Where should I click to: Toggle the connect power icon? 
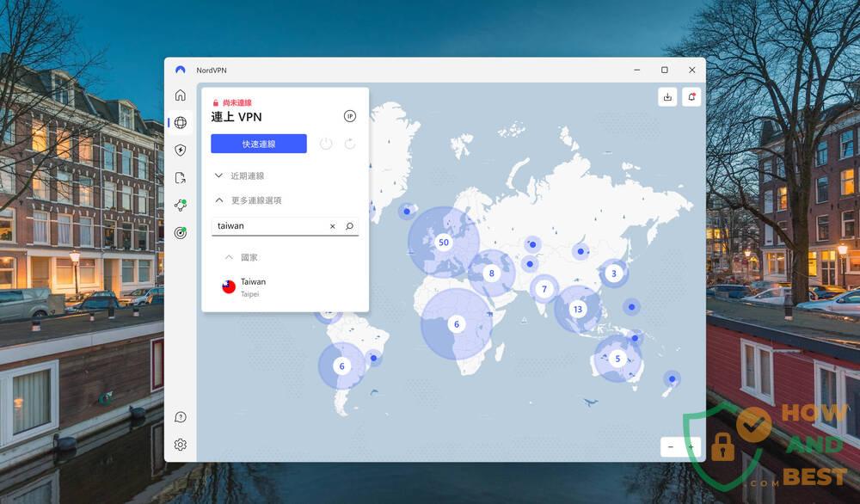coord(326,144)
